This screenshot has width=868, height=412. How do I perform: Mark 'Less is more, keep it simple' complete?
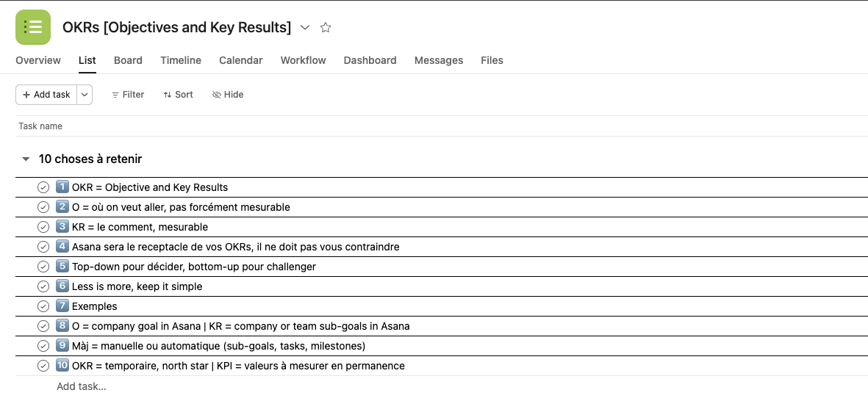click(43, 286)
